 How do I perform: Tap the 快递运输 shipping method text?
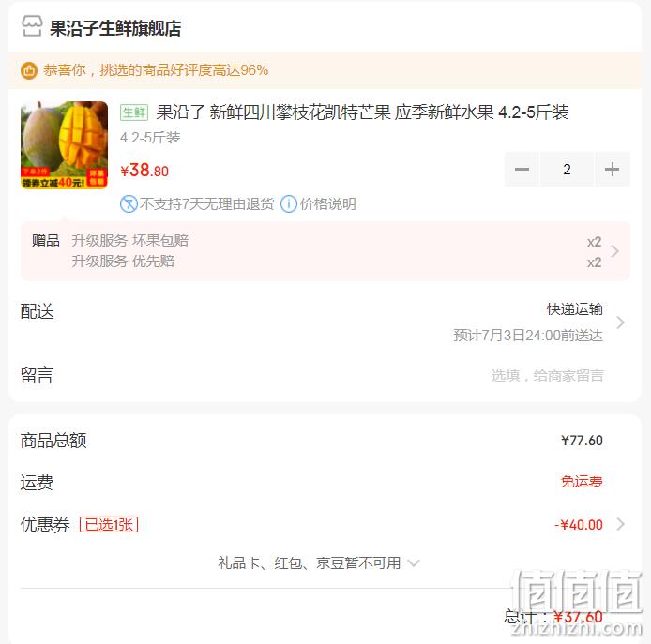point(575,309)
